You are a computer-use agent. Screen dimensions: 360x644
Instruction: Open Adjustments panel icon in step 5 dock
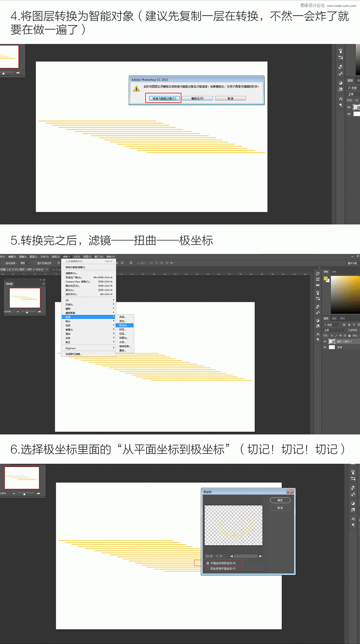click(318, 321)
